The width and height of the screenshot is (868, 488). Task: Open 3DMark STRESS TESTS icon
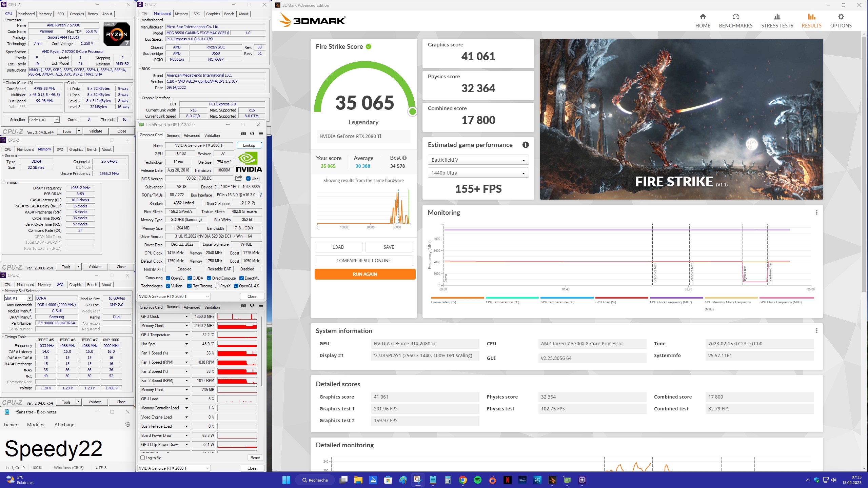[x=777, y=17]
